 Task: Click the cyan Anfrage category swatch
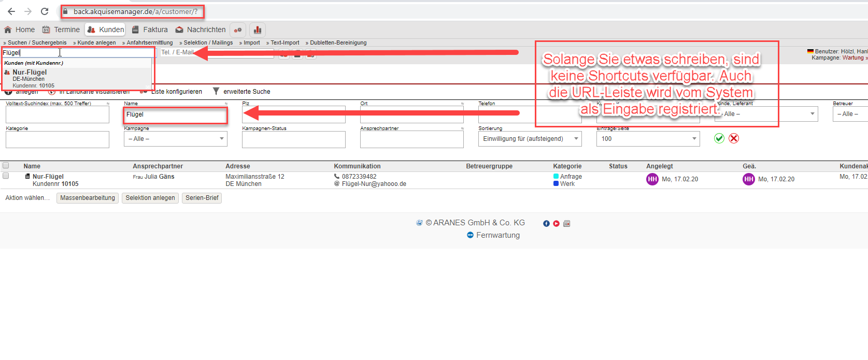click(556, 177)
